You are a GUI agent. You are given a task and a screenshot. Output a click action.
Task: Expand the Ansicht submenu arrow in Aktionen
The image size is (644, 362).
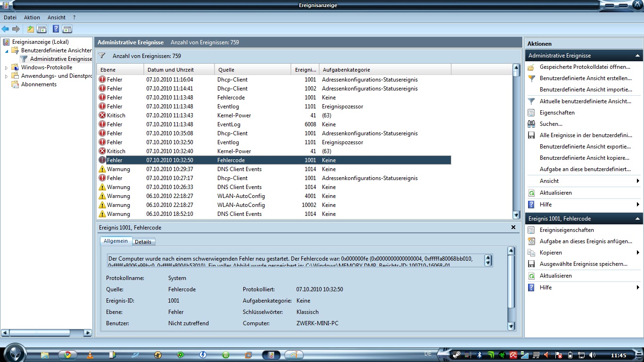pyautogui.click(x=637, y=181)
